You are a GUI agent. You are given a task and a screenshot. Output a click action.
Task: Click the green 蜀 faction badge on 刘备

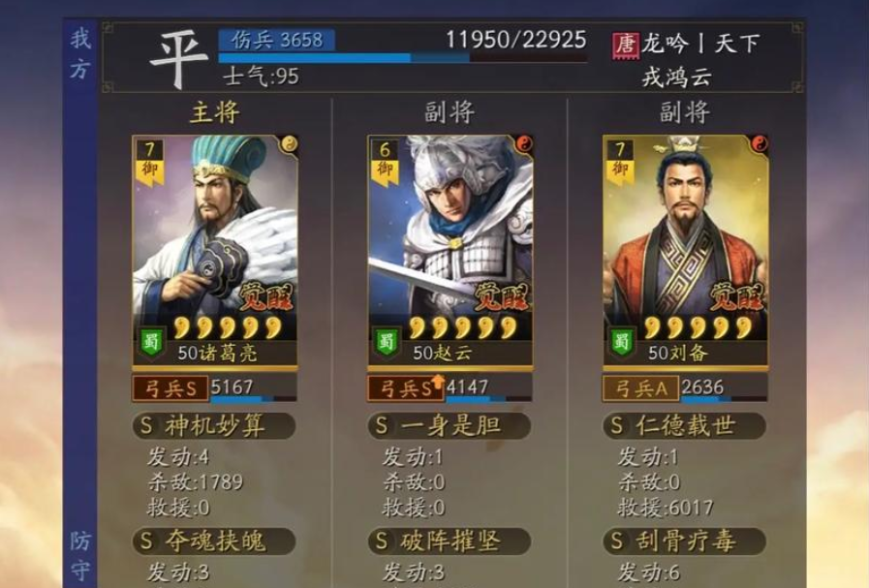click(x=621, y=343)
